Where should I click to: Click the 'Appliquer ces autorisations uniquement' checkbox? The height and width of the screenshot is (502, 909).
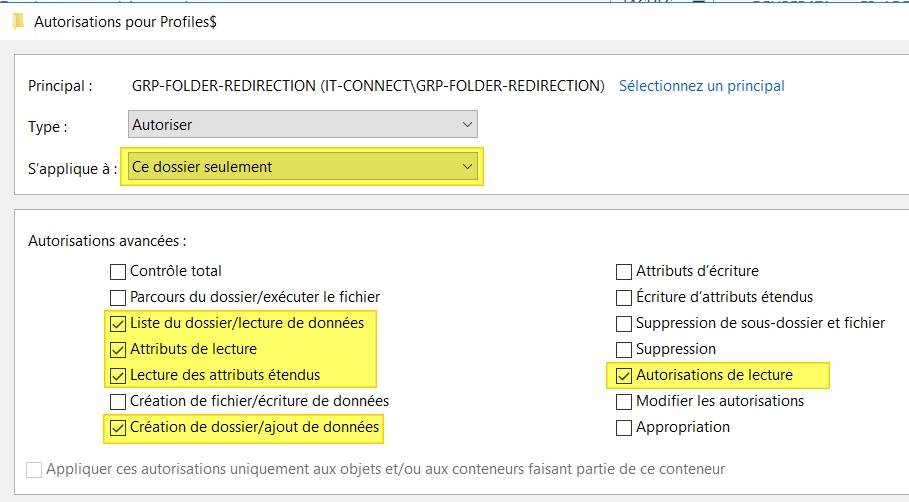pyautogui.click(x=35, y=469)
